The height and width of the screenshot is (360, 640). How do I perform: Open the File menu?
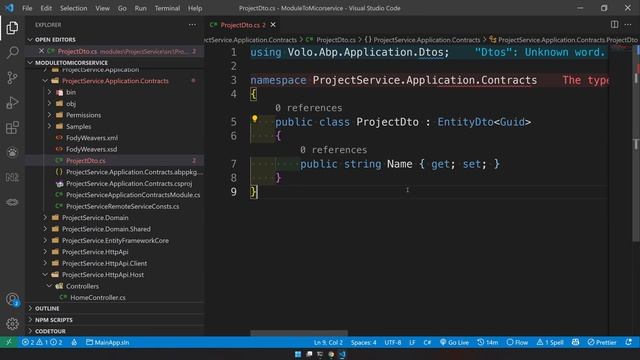coord(27,8)
